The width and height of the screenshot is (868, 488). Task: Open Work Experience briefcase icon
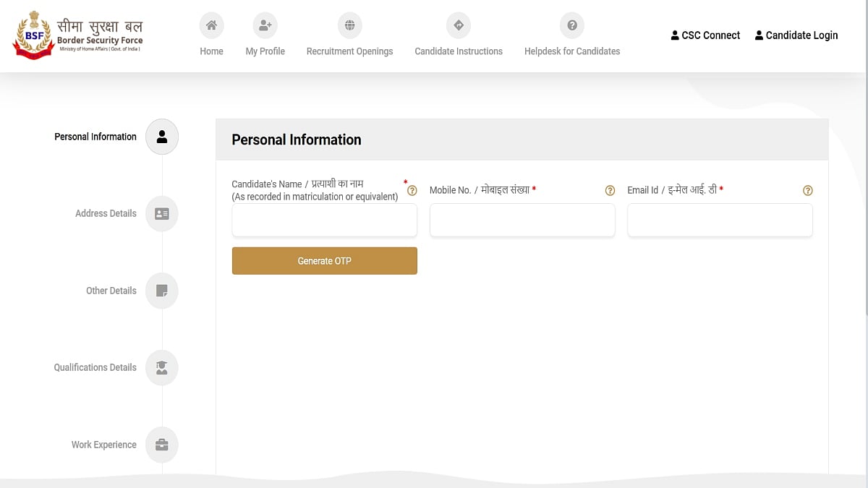162,445
